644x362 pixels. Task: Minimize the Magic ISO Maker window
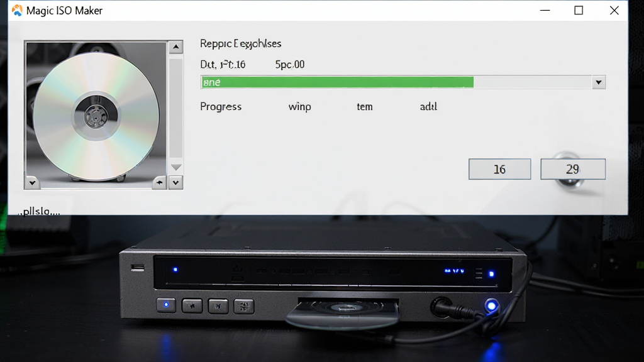click(x=545, y=10)
